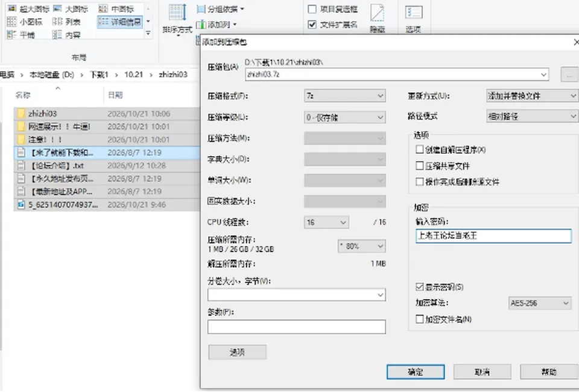Open the 排序方式 sort menu
This screenshot has height=392, width=579.
click(x=177, y=19)
